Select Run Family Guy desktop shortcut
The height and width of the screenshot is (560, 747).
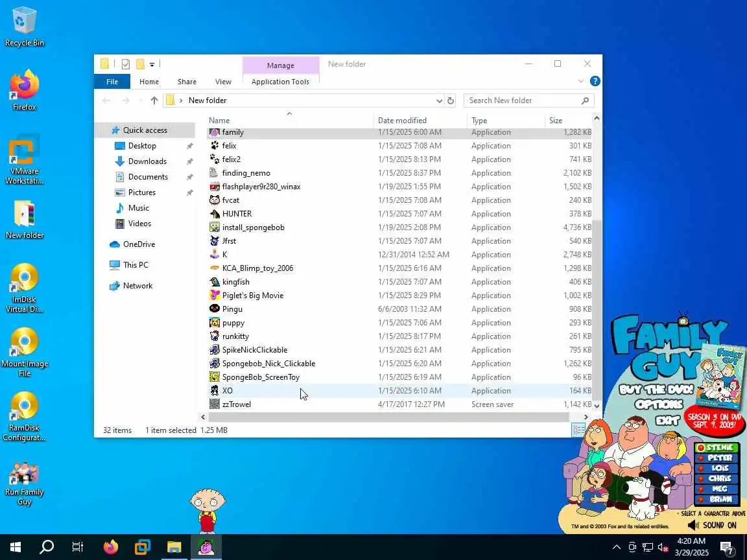coord(24,484)
